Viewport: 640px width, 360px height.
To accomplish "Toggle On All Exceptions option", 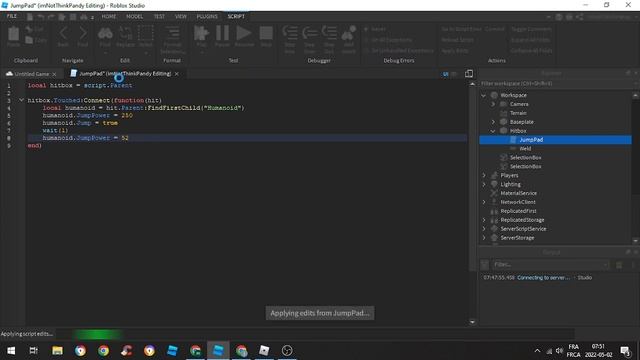I will tap(388, 40).
